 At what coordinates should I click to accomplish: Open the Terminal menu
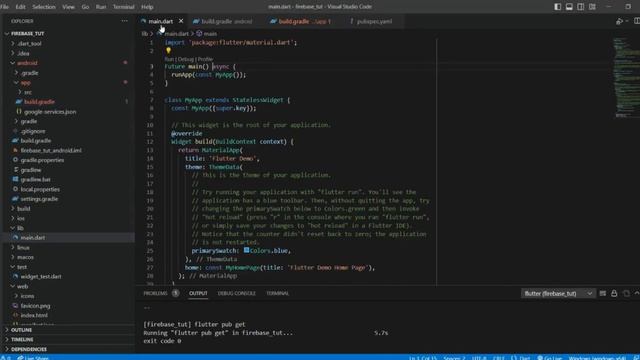pos(124,7)
